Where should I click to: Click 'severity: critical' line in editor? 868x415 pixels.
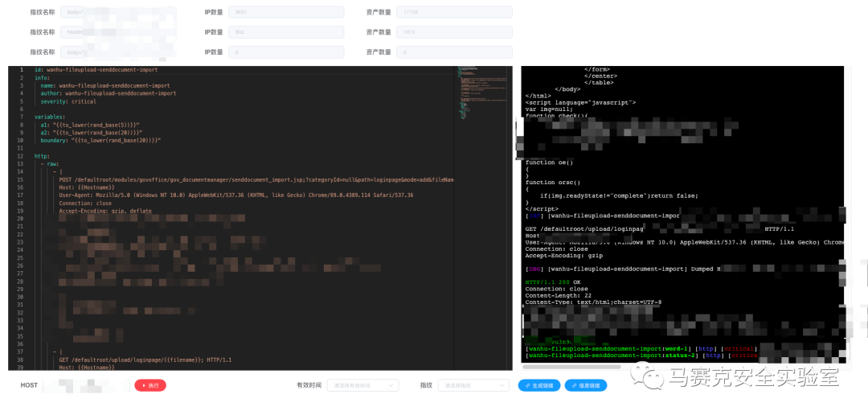click(68, 101)
